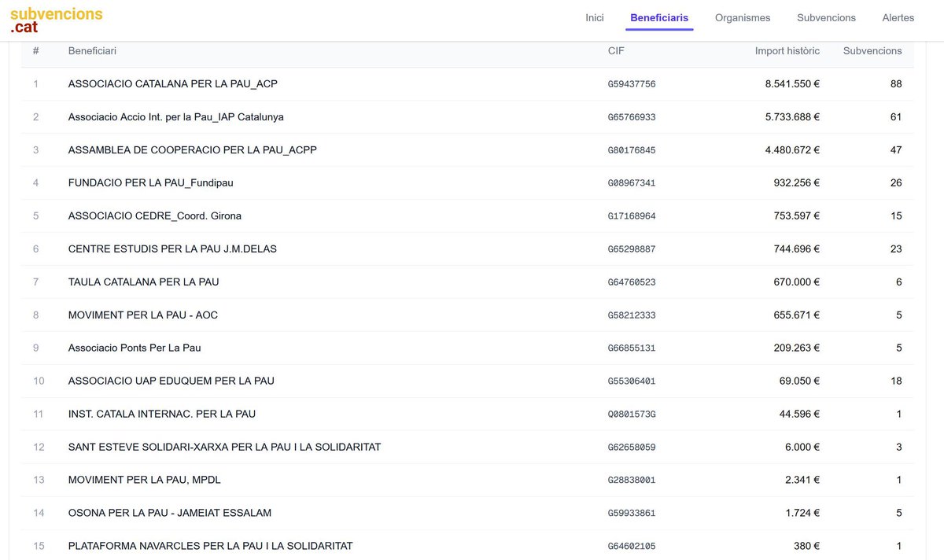The width and height of the screenshot is (944, 560).
Task: Open the Alertes nav tab
Action: tap(898, 17)
